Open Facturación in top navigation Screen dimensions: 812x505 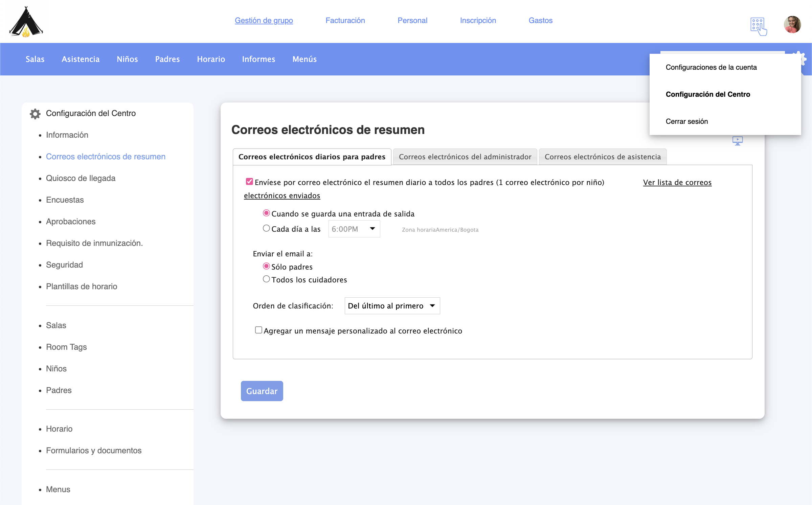tap(345, 21)
